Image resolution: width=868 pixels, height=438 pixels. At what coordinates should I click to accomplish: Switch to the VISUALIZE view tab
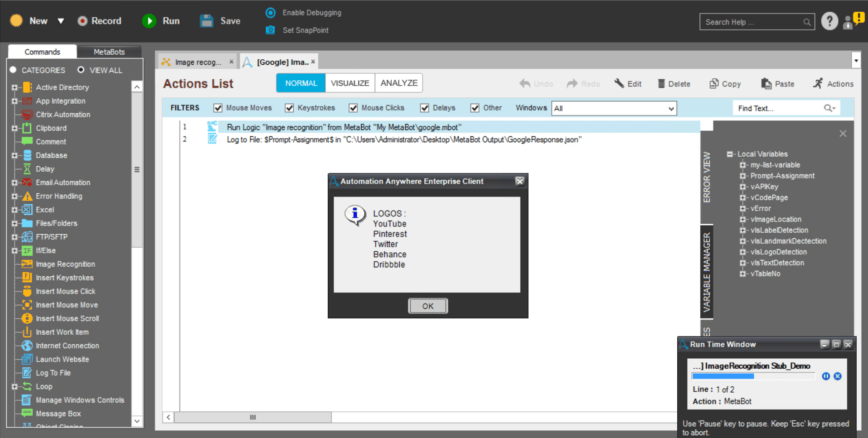coord(350,83)
